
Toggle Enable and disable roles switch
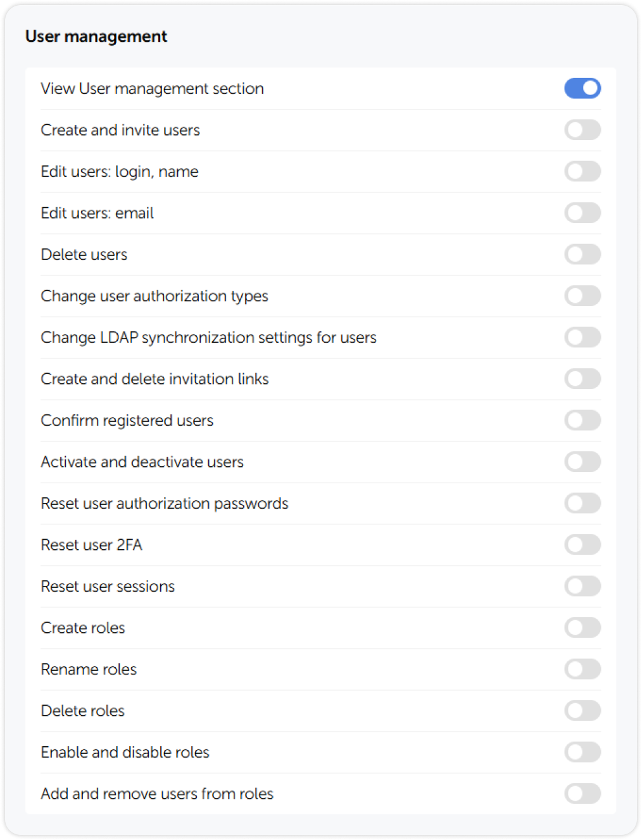582,752
